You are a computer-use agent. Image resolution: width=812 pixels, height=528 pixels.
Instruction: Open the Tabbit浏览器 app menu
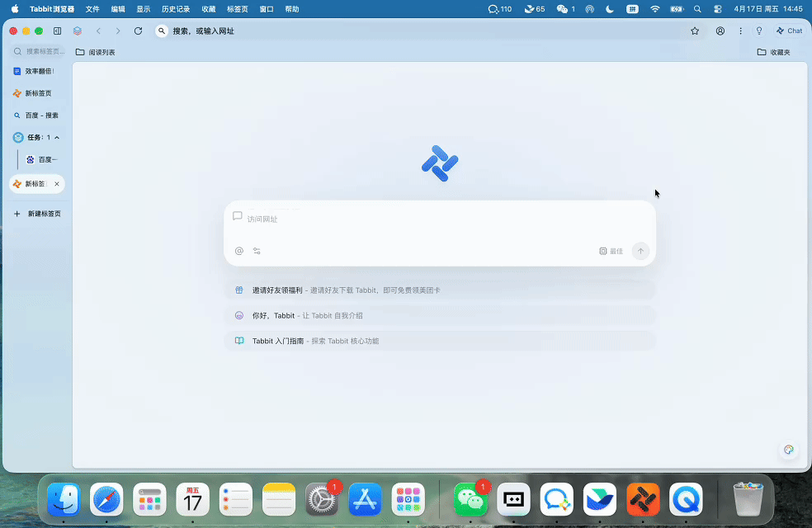click(x=52, y=9)
